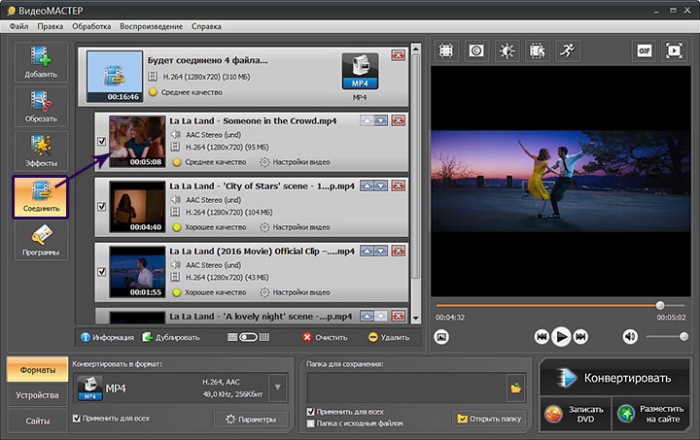Uncheck 'Someone in the Crowd' file checkbox
The image size is (700, 440).
101,142
